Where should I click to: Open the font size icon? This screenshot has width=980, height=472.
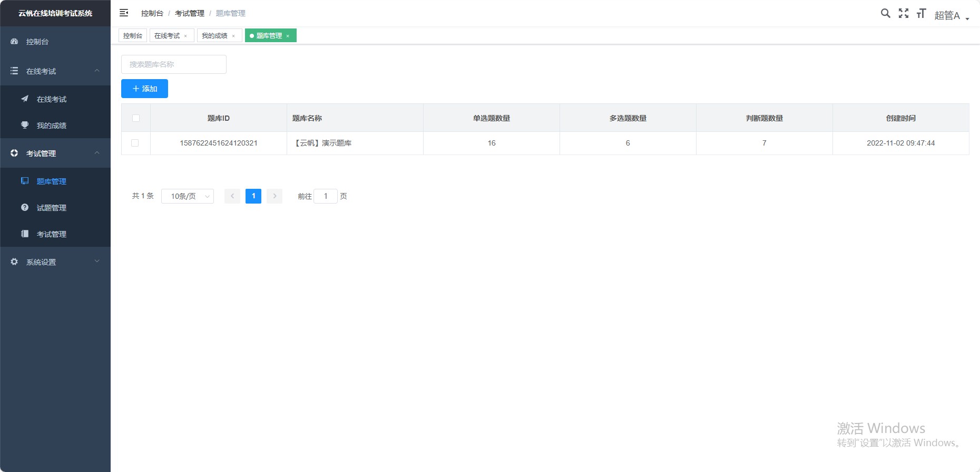pos(921,13)
